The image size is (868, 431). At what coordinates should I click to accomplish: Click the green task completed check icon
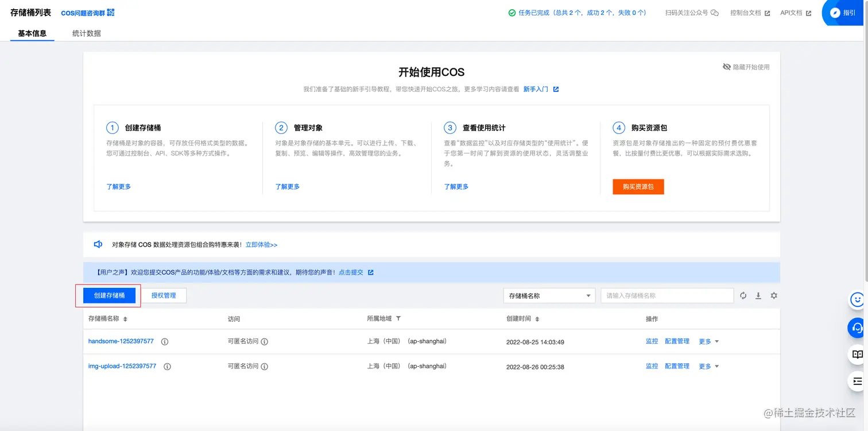[x=512, y=13]
